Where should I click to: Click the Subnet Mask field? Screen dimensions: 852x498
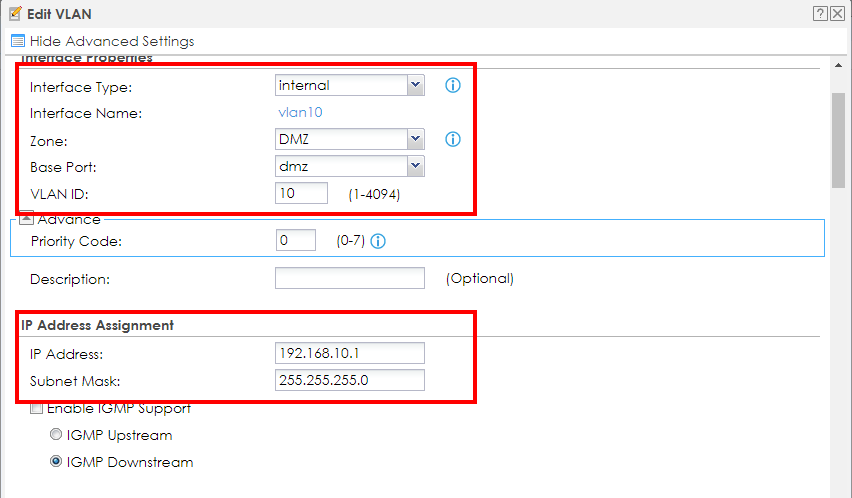click(x=349, y=380)
